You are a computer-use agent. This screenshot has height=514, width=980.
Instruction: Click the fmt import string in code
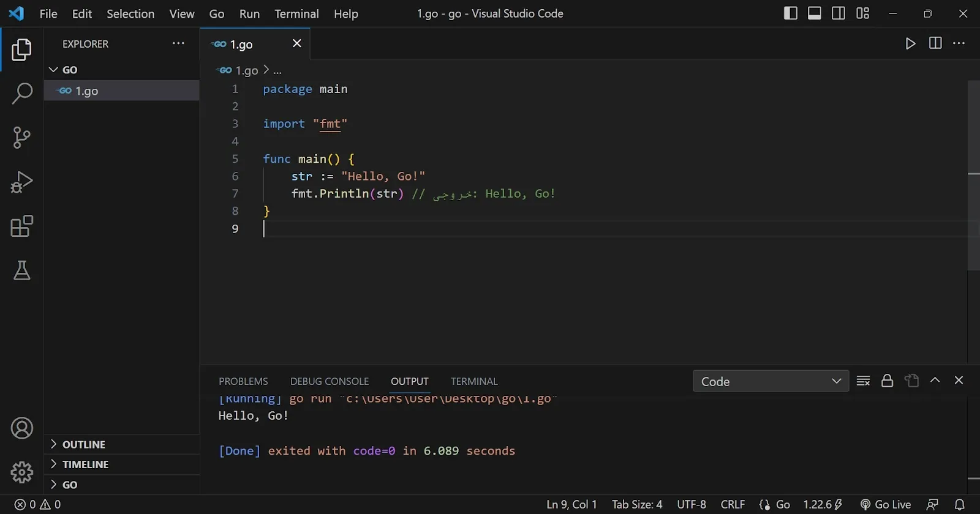pos(330,124)
